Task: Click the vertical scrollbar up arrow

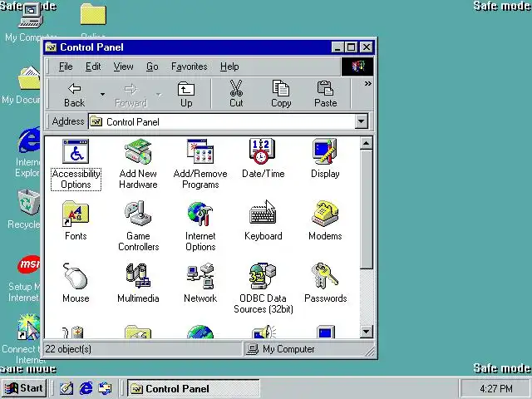Action: (x=366, y=144)
